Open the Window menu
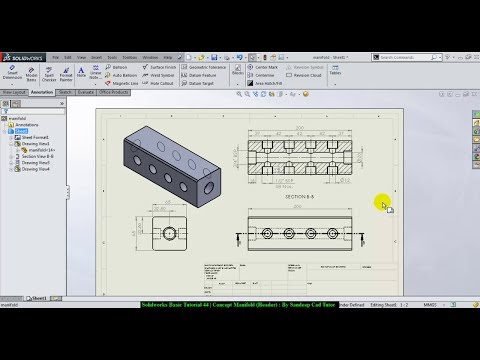480x360 pixels. 150,57
